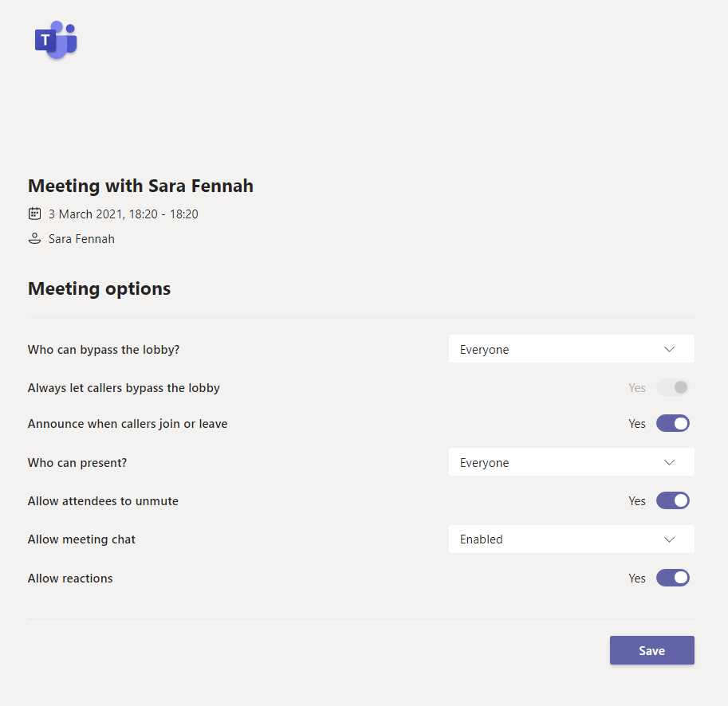Click the calendar icon beside meeting date
The height and width of the screenshot is (706, 728).
[34, 214]
